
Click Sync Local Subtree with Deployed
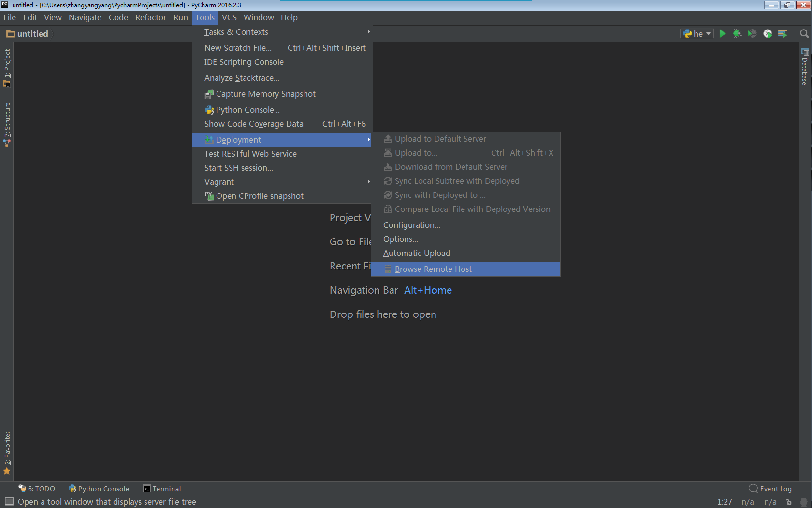pyautogui.click(x=465, y=181)
